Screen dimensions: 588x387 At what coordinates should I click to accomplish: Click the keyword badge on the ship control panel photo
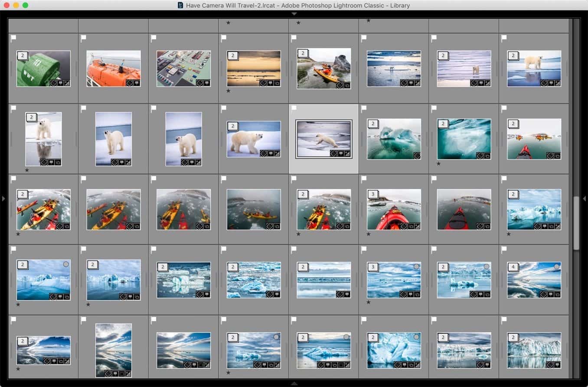(200, 83)
